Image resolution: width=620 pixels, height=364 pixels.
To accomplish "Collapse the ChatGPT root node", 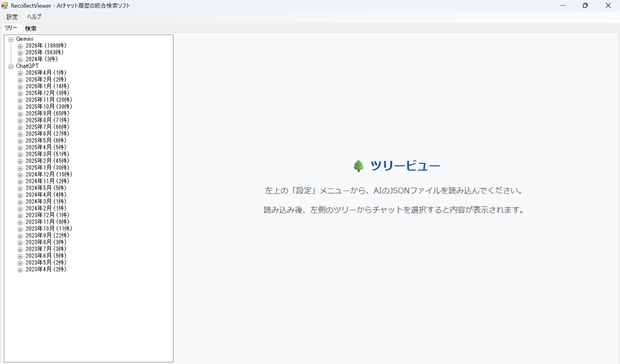I will point(11,66).
